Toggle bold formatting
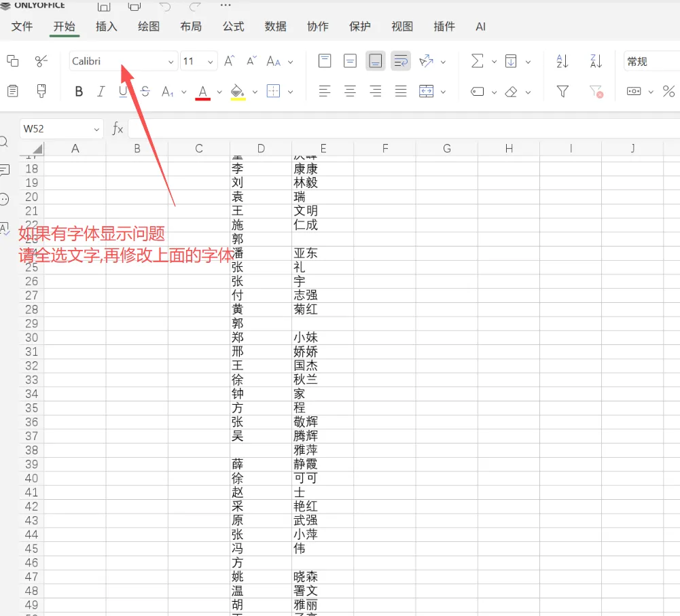 click(x=79, y=92)
